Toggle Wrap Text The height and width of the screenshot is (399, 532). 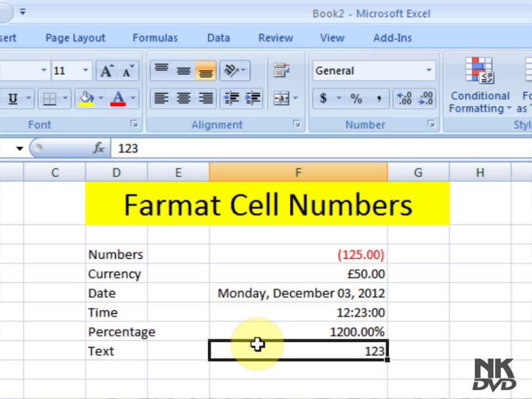[282, 70]
